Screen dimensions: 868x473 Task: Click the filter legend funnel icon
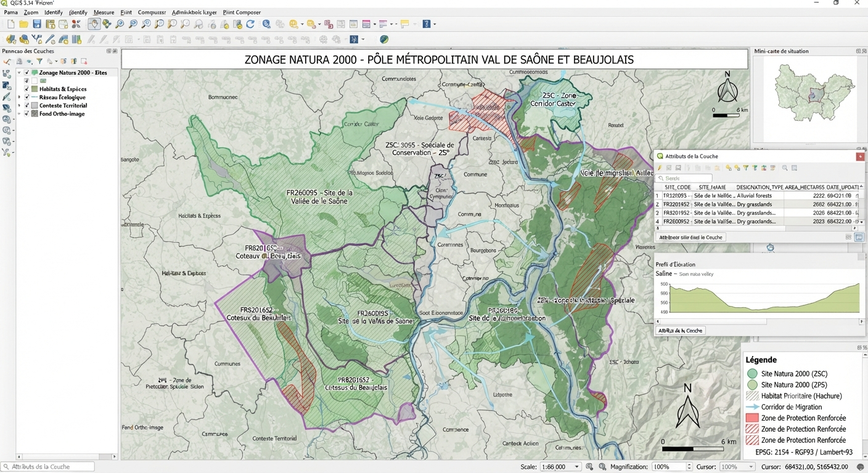39,62
